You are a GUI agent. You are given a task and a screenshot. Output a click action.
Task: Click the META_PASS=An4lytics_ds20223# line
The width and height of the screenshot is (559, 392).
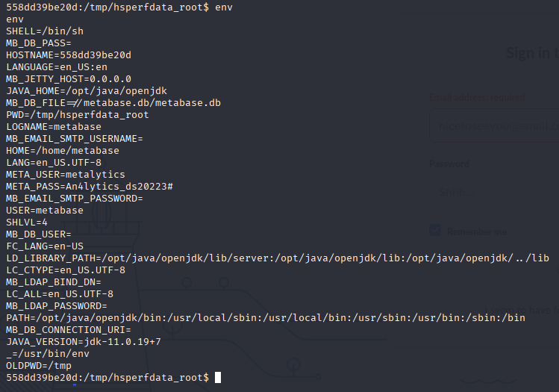(90, 187)
